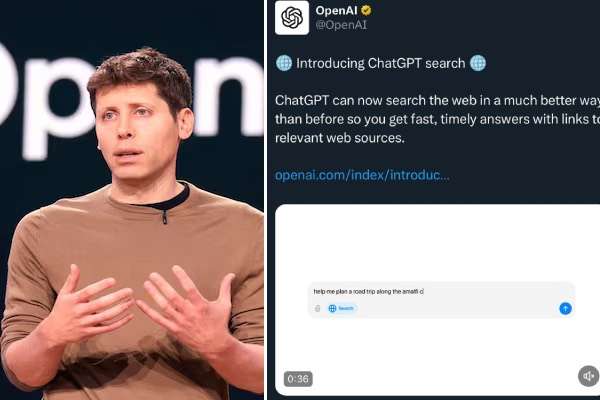Unmute the video with the speaker icon
600x400 pixels.
588,376
